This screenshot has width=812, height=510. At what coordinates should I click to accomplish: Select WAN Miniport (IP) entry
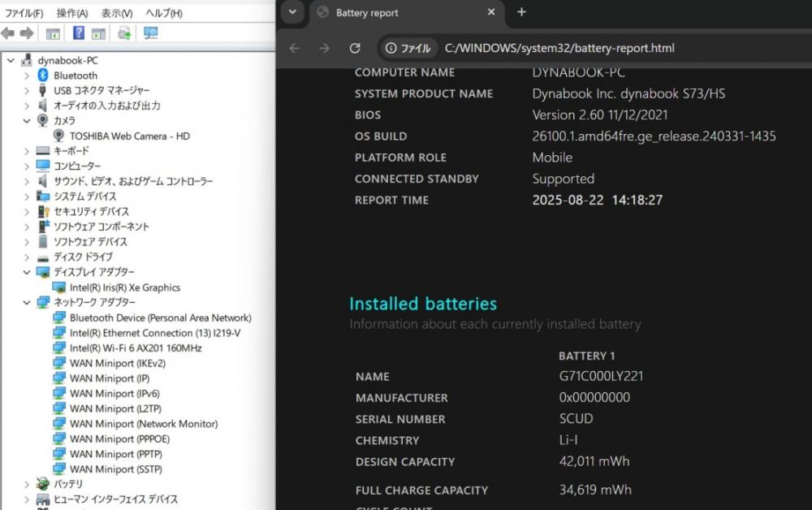point(110,378)
